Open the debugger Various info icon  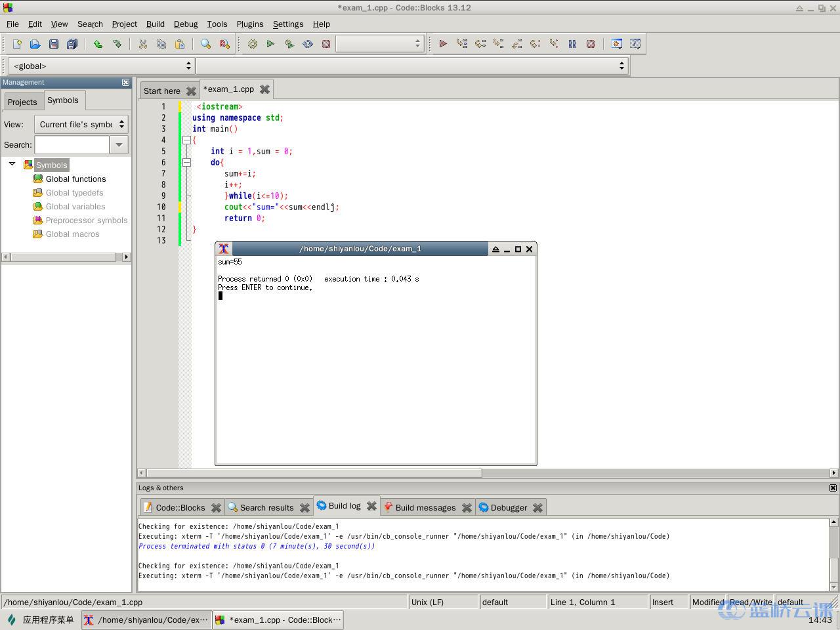635,44
